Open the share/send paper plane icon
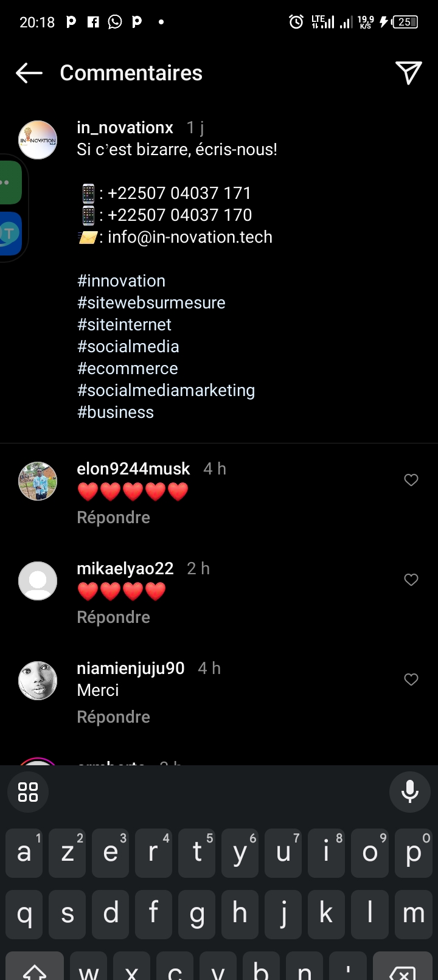This screenshot has width=438, height=980. (408, 73)
